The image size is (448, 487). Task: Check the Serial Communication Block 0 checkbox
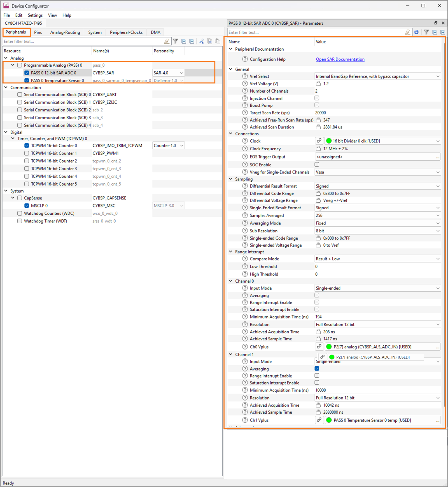pyautogui.click(x=20, y=94)
